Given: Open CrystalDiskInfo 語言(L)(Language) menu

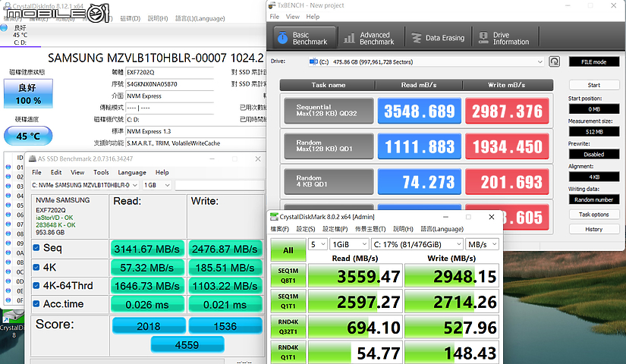Looking at the screenshot, I should pos(200,18).
